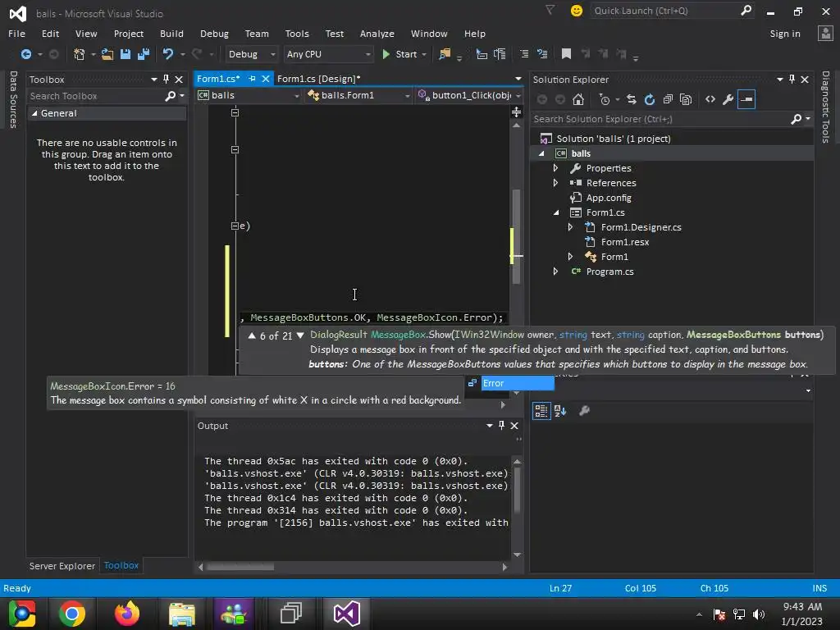Click the Categorized icon in Properties panel
This screenshot has height=630, width=840.
point(541,411)
